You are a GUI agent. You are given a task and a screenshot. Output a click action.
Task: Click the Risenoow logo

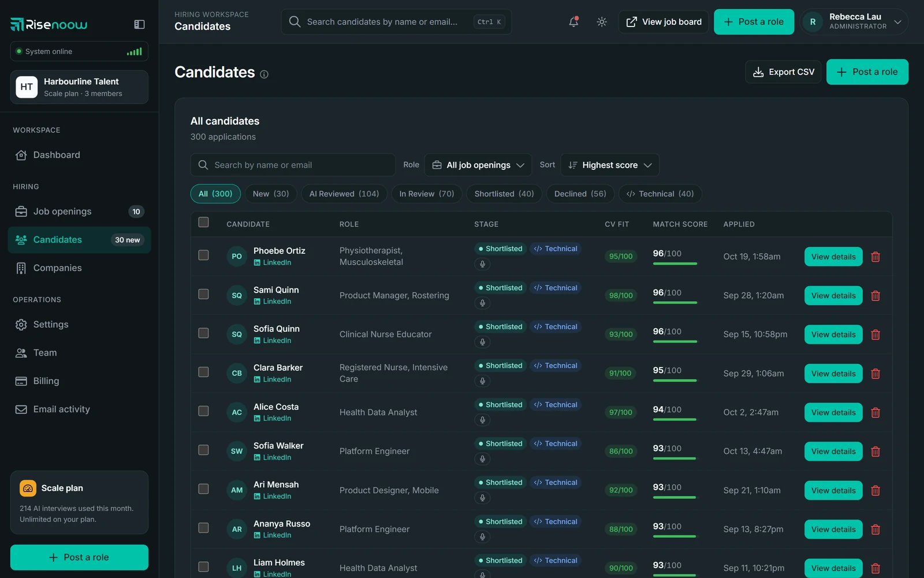pos(49,24)
